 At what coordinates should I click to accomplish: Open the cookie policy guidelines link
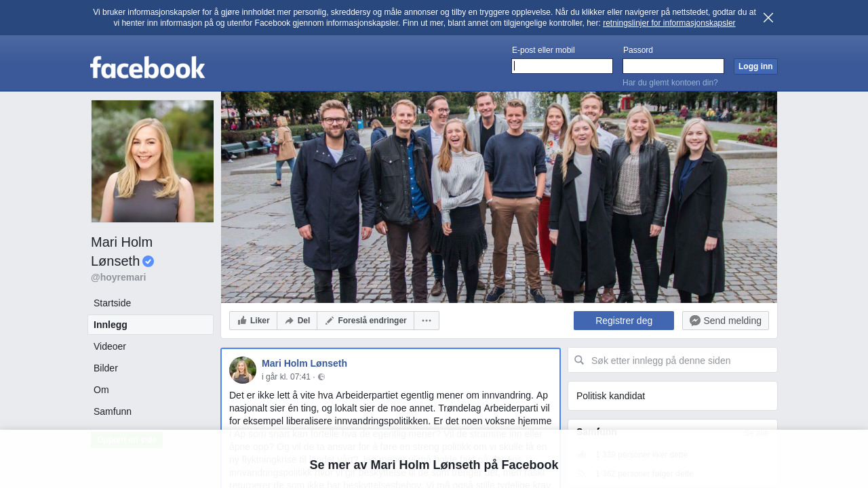coord(669,23)
